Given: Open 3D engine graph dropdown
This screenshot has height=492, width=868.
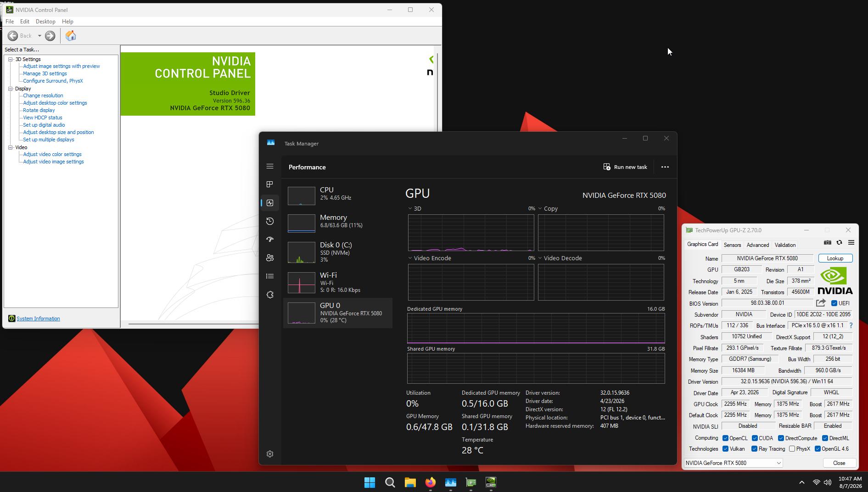Looking at the screenshot, I should coord(410,208).
